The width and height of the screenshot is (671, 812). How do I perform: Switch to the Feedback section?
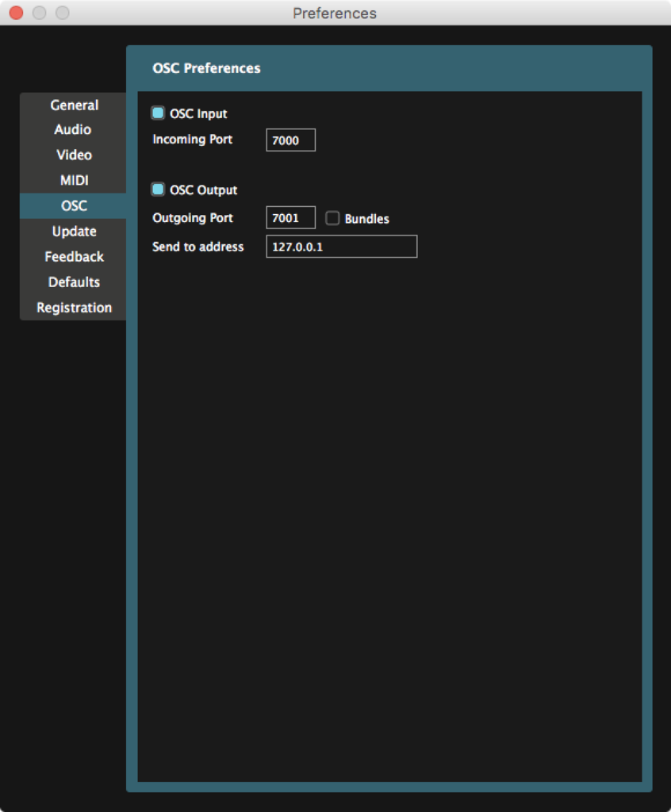[x=74, y=256]
